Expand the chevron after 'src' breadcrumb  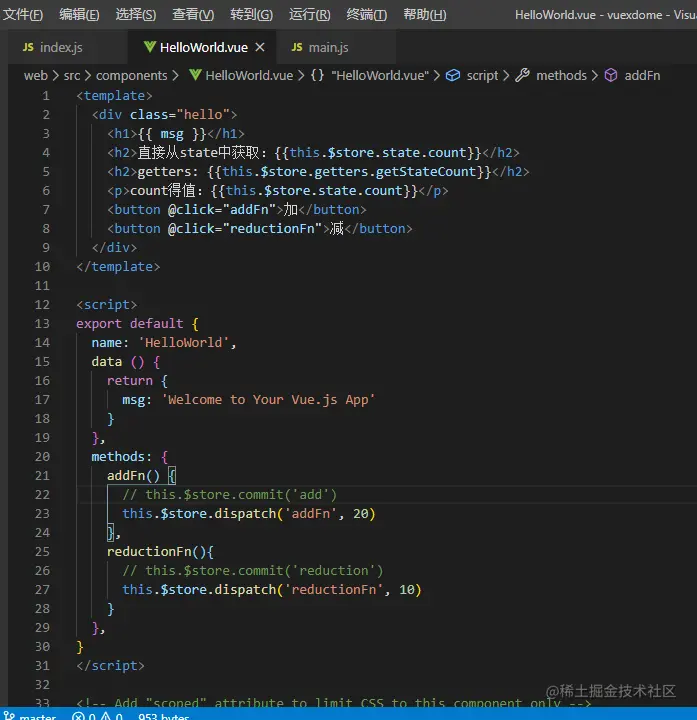click(x=88, y=75)
